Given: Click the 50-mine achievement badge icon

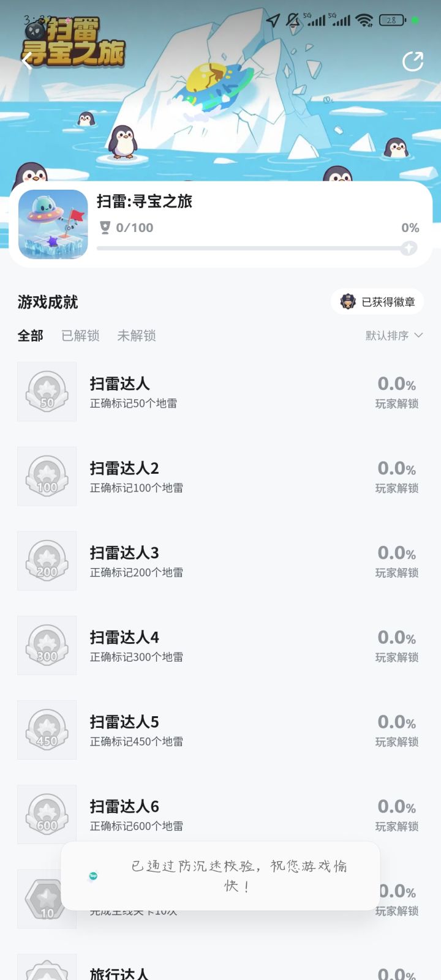Looking at the screenshot, I should tap(47, 392).
